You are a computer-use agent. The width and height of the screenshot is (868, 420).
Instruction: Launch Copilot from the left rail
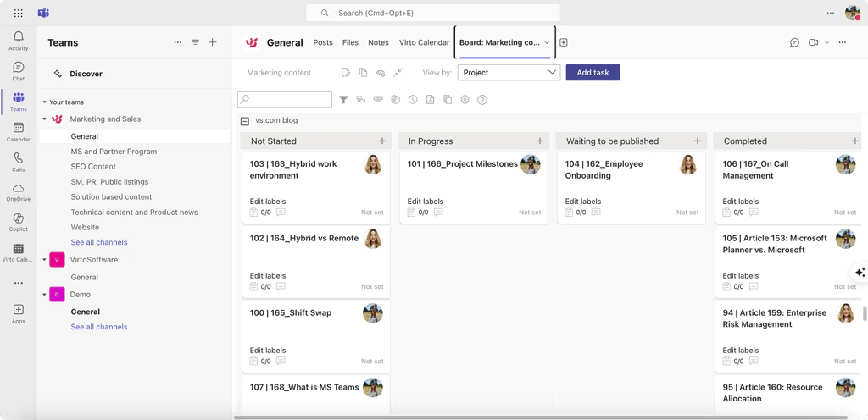click(19, 222)
